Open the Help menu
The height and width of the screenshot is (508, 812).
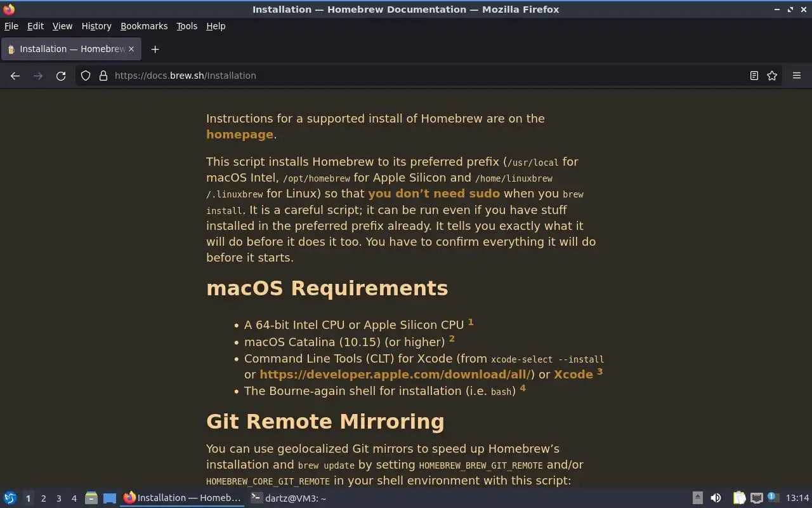pyautogui.click(x=216, y=26)
